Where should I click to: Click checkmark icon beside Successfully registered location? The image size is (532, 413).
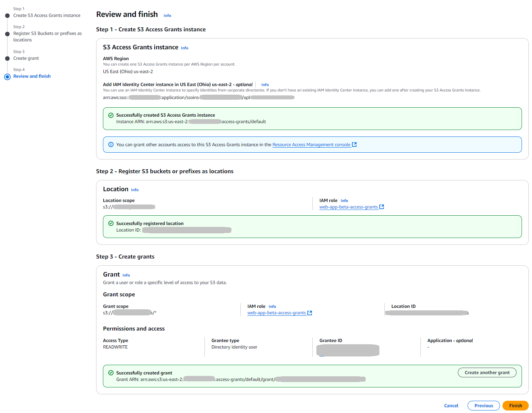[x=111, y=223]
